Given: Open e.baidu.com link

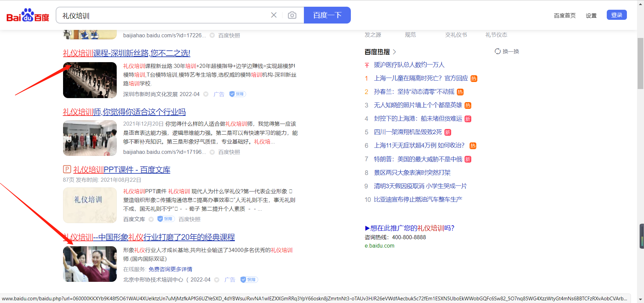Looking at the screenshot, I should tap(379, 246).
